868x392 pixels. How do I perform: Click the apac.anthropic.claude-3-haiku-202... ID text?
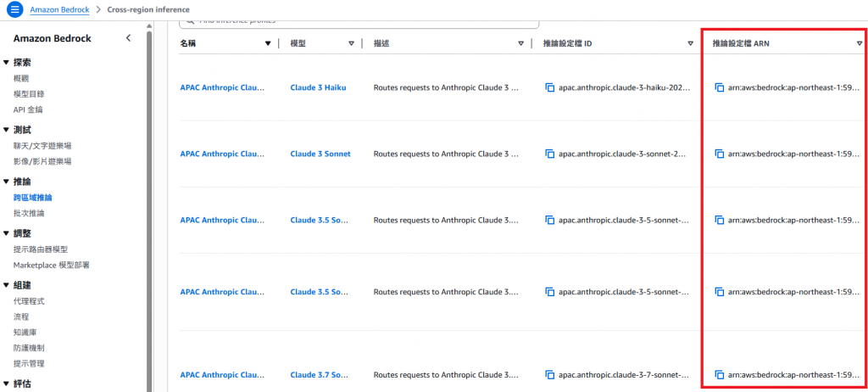pyautogui.click(x=625, y=87)
